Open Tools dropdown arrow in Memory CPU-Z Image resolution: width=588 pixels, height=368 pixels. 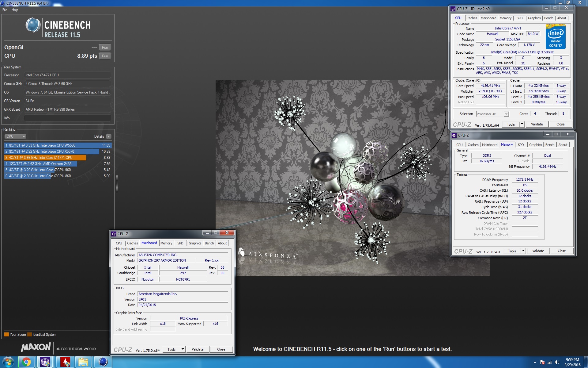click(523, 251)
